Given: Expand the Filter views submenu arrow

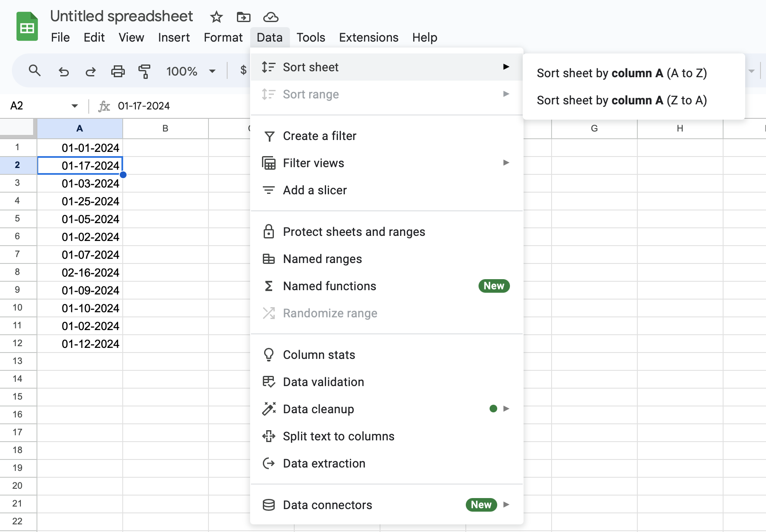Looking at the screenshot, I should click(x=506, y=162).
